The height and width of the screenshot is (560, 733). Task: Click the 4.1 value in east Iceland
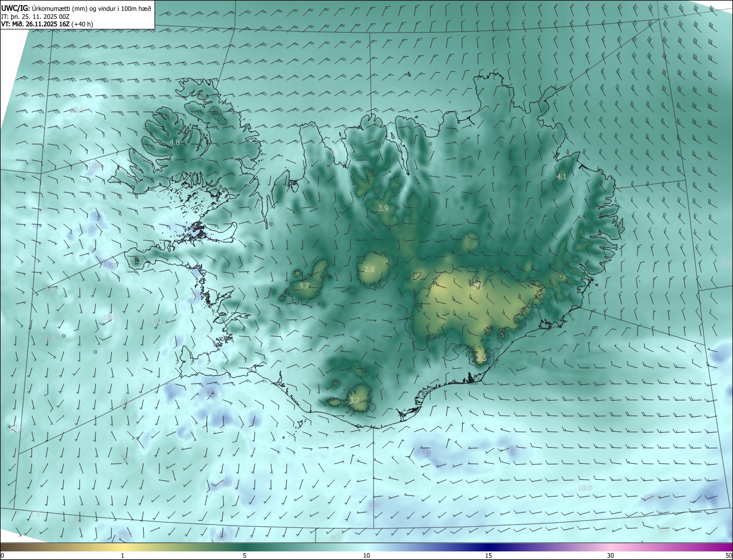[x=562, y=177]
